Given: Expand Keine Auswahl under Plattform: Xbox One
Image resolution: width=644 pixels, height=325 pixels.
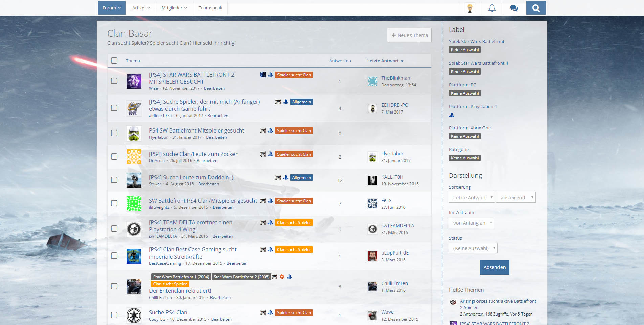Looking at the screenshot, I should (x=465, y=136).
